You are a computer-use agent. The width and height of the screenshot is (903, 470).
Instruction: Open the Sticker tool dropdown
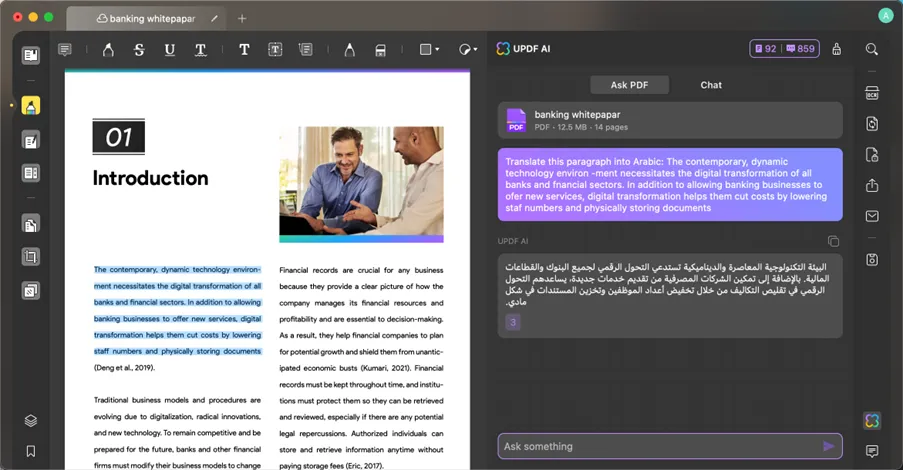468,50
